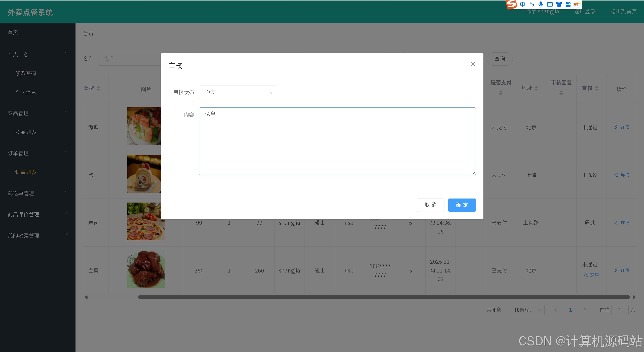Screen dimensions: 644x352
Task: Open 修改密码 in the sidebar
Action: [x=26, y=73]
